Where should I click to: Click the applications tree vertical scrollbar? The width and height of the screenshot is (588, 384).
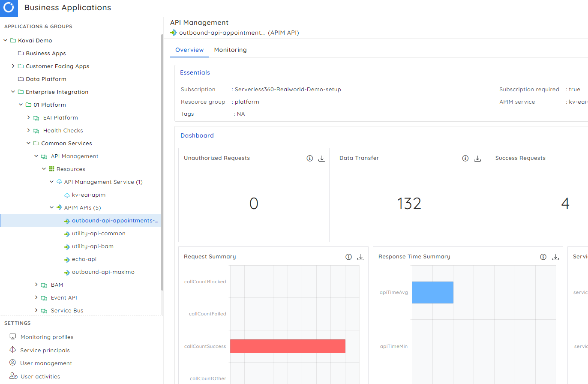pos(162,163)
